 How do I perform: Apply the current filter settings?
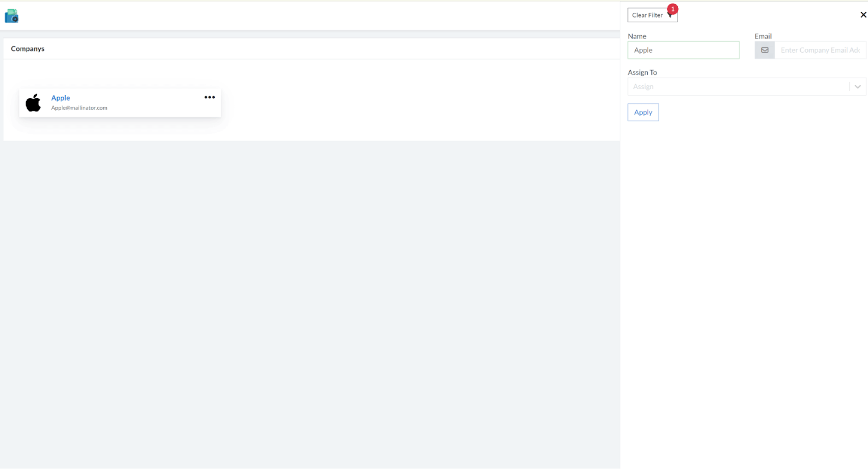tap(643, 112)
